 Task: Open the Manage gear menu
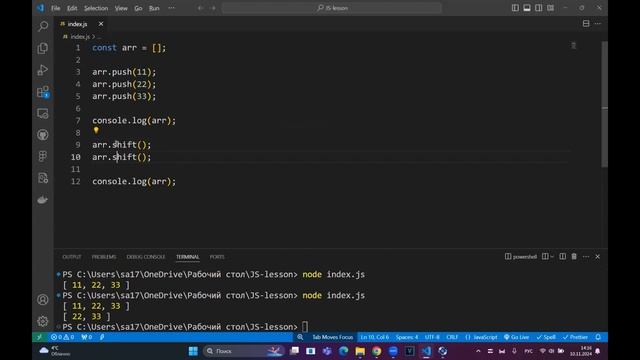[43, 321]
